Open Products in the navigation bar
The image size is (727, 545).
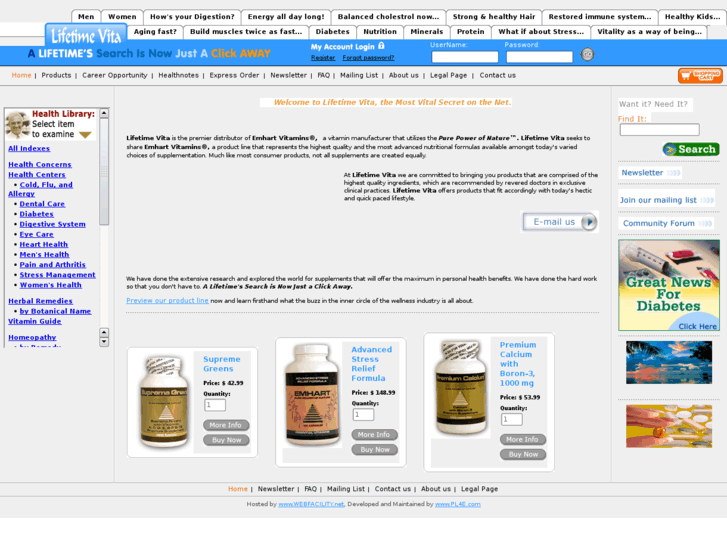[x=56, y=75]
